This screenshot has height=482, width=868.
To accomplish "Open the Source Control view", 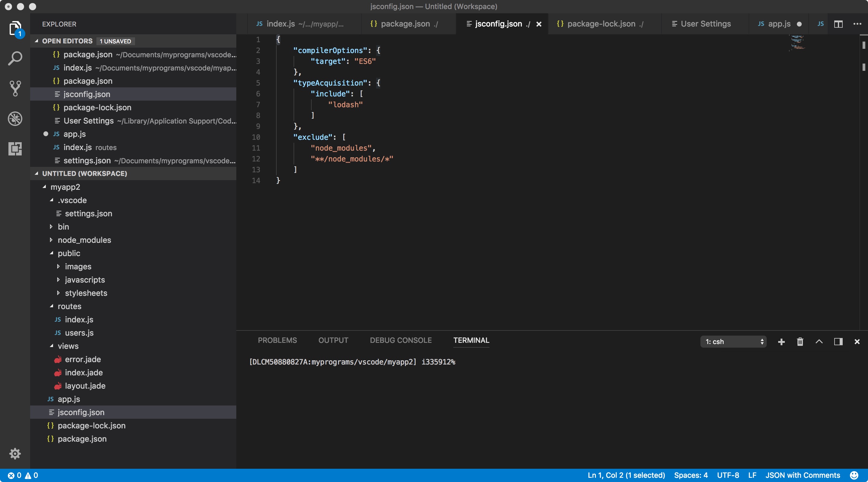I will (15, 88).
